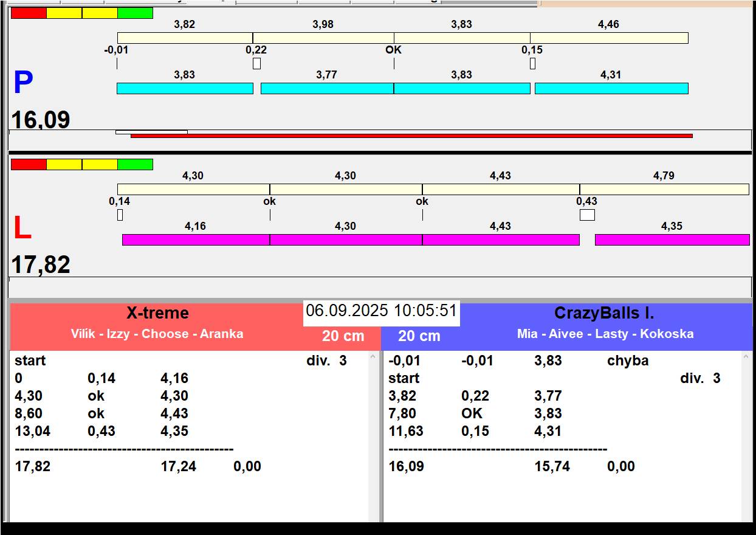The height and width of the screenshot is (535, 756).
Task: Click the 0,22 changeover marker box in lane P
Action: [x=256, y=63]
